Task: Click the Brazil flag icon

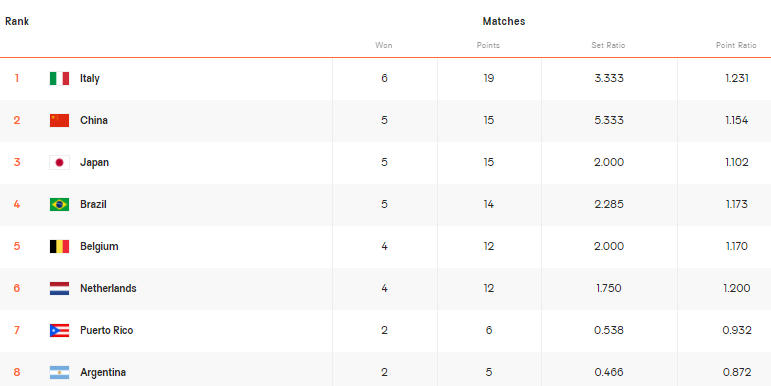Action: pyautogui.click(x=59, y=205)
